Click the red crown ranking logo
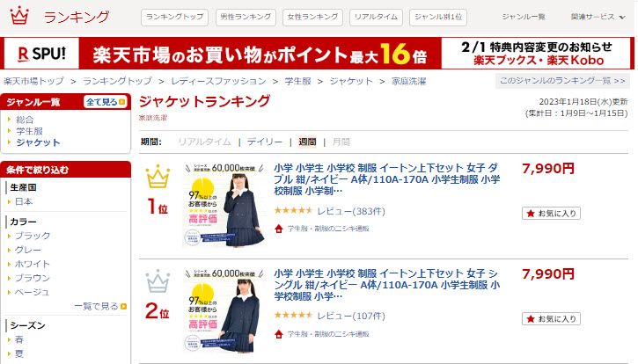 (x=19, y=16)
